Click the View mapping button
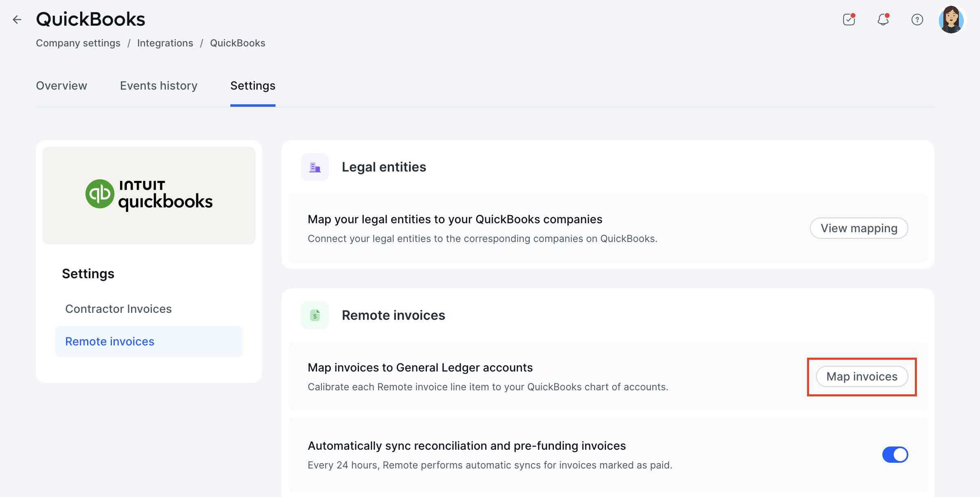This screenshot has width=980, height=497. pos(859,228)
